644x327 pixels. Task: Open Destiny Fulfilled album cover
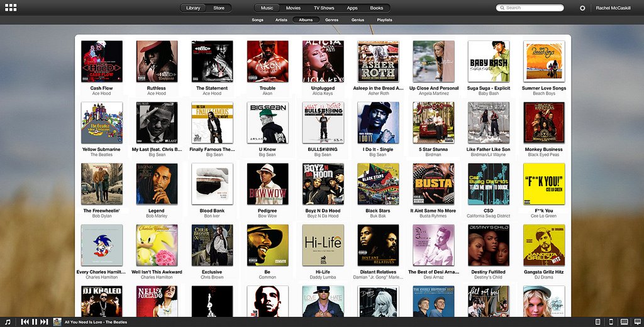click(x=489, y=245)
